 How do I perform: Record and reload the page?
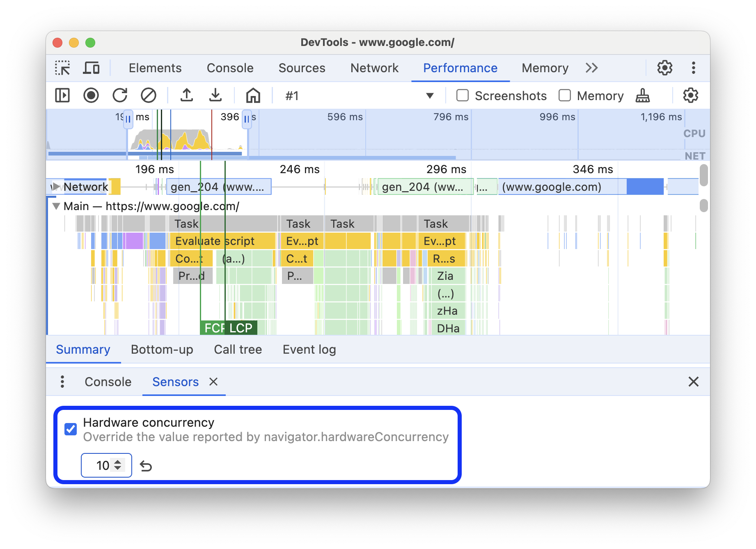point(120,95)
